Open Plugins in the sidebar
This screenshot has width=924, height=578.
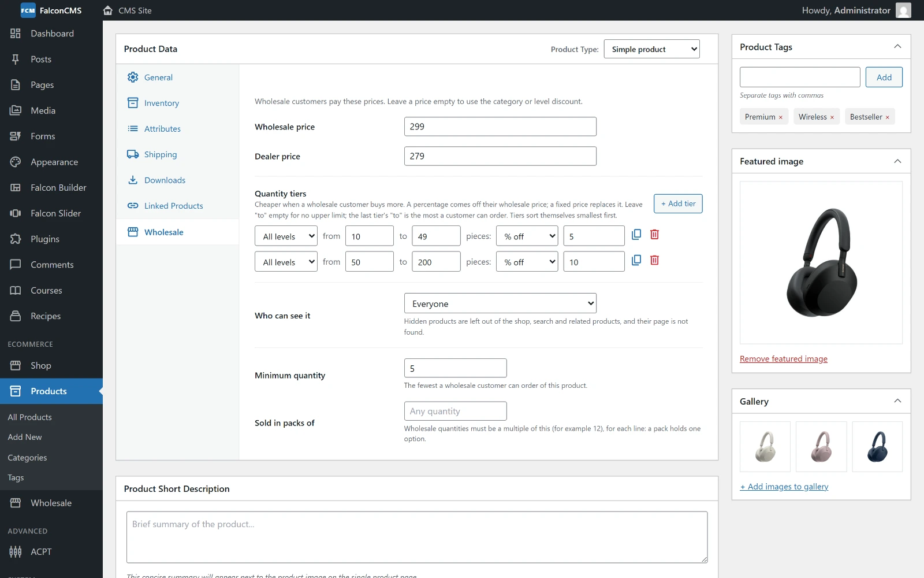[51, 239]
